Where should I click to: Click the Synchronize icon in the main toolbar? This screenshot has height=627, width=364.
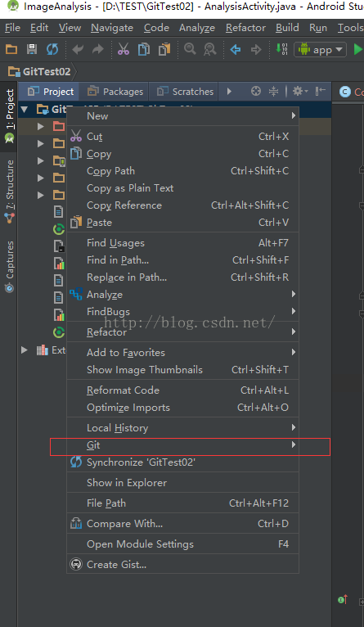[x=52, y=49]
